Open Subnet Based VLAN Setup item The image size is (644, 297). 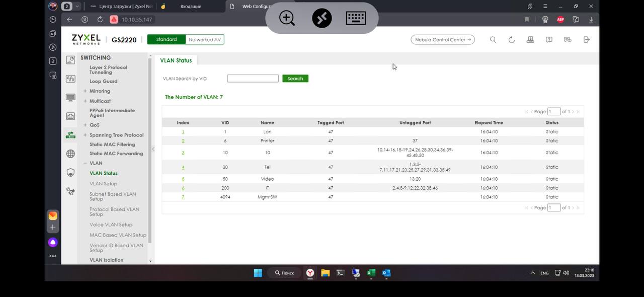click(x=113, y=196)
